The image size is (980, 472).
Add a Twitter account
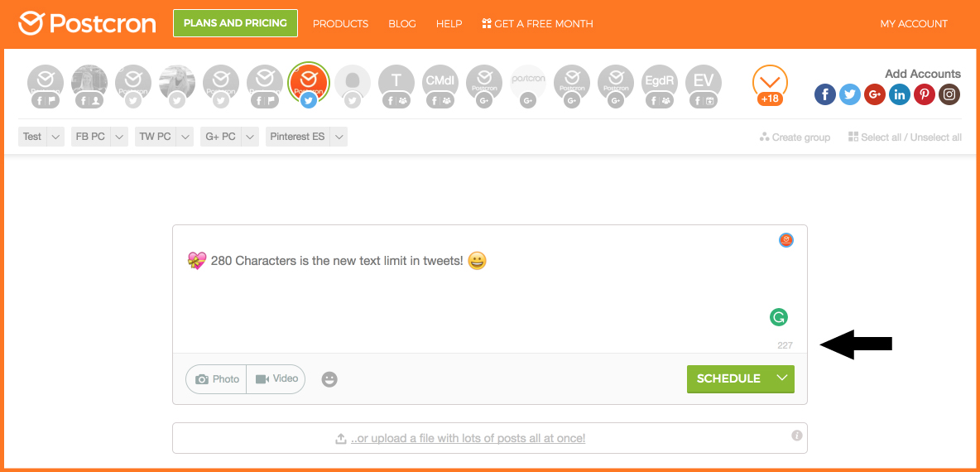point(850,95)
